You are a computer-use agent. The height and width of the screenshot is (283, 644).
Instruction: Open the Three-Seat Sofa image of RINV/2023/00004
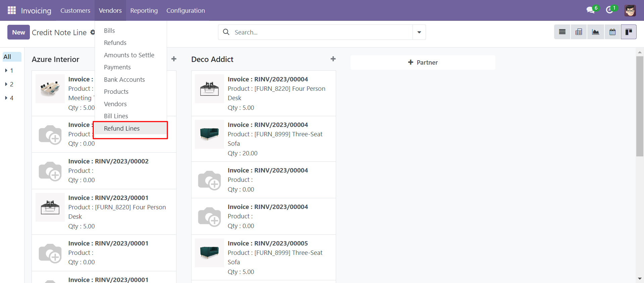coord(209,134)
